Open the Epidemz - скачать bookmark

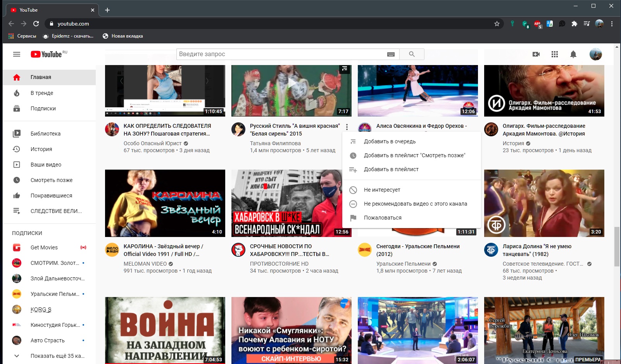coord(68,36)
